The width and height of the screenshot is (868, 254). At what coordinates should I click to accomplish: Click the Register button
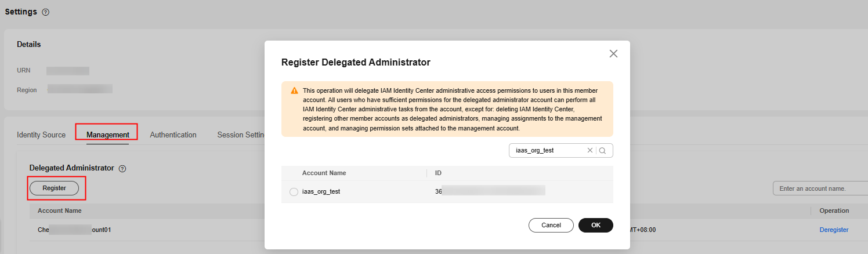tap(55, 188)
